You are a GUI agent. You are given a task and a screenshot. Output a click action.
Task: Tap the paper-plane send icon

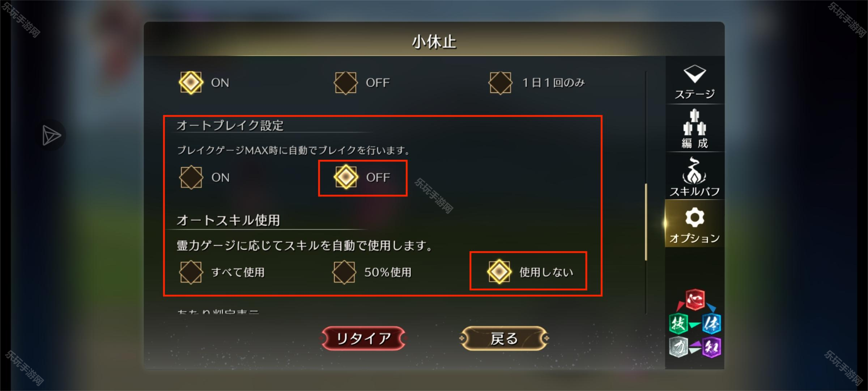coord(51,135)
